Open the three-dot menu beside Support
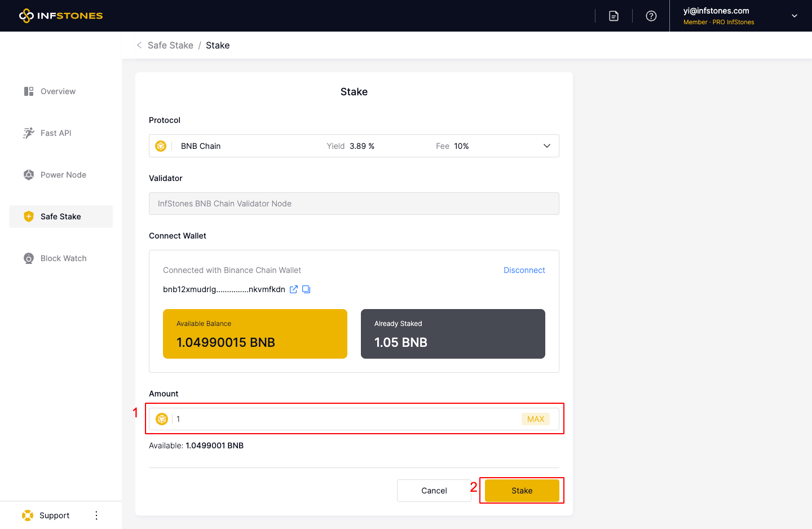 pos(96,515)
